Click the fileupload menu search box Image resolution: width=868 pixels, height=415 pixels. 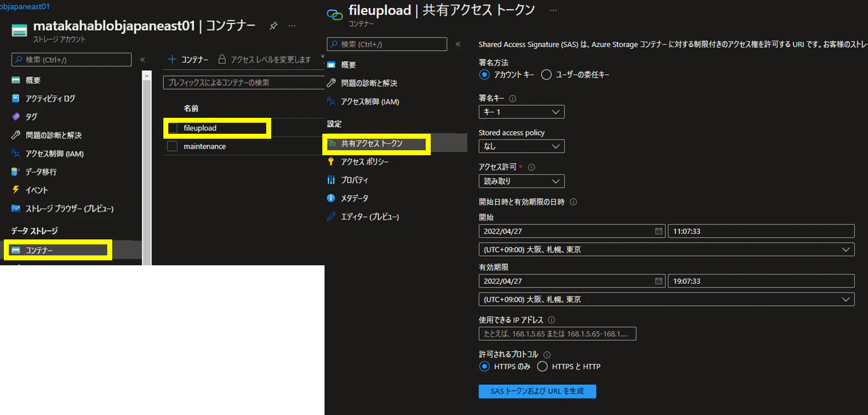(x=387, y=44)
